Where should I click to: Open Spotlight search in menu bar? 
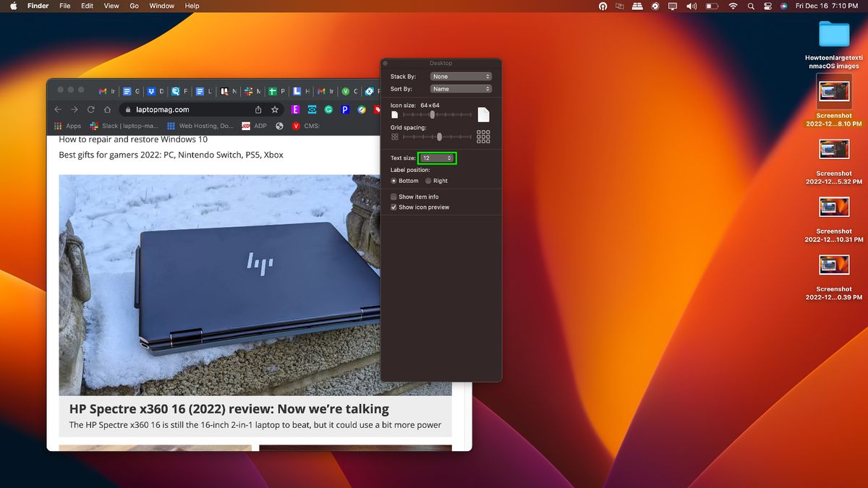coord(751,6)
